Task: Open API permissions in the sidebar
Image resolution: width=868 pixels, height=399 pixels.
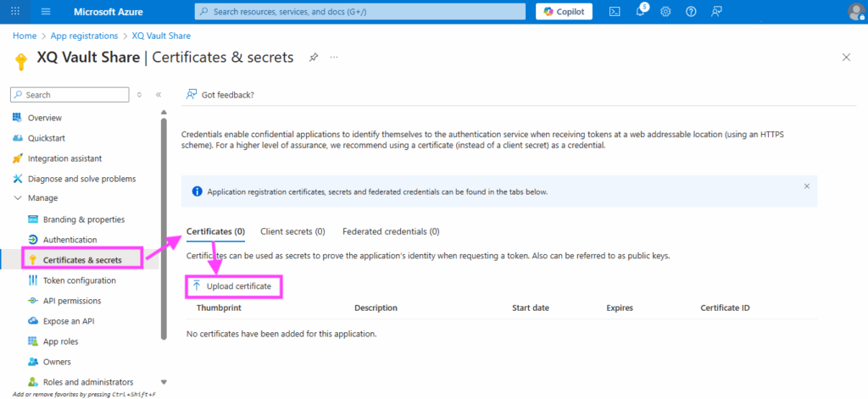Action: (72, 301)
